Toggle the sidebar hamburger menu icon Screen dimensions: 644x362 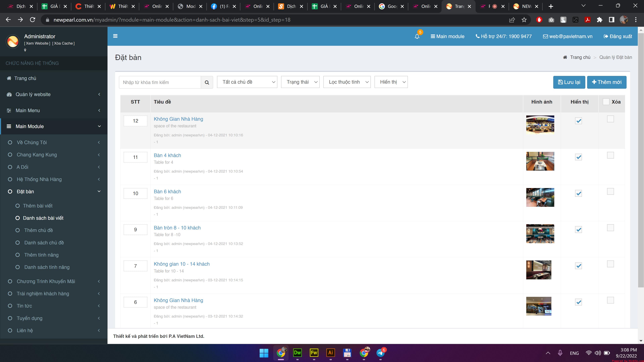click(x=115, y=36)
